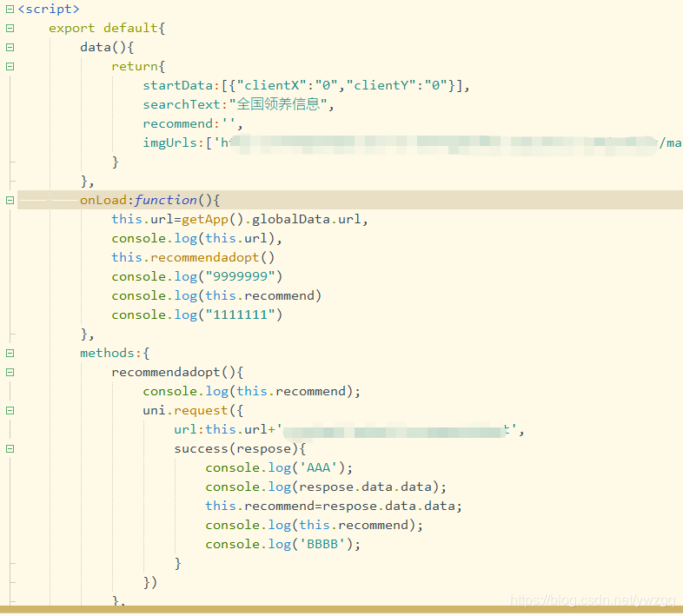Image resolution: width=683 pixels, height=616 pixels.
Task: Click the searchText property name
Action: point(182,104)
